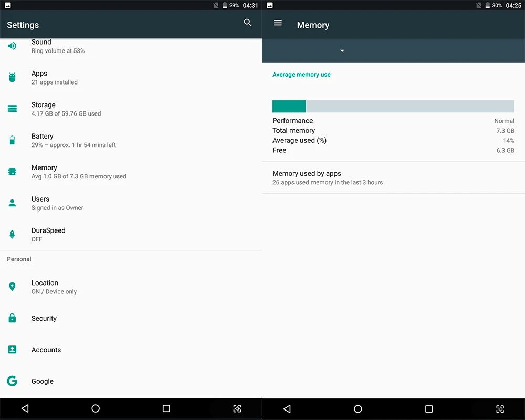525x420 pixels.
Task: Tap the Total memory 7.3 GB row
Action: coord(393,130)
